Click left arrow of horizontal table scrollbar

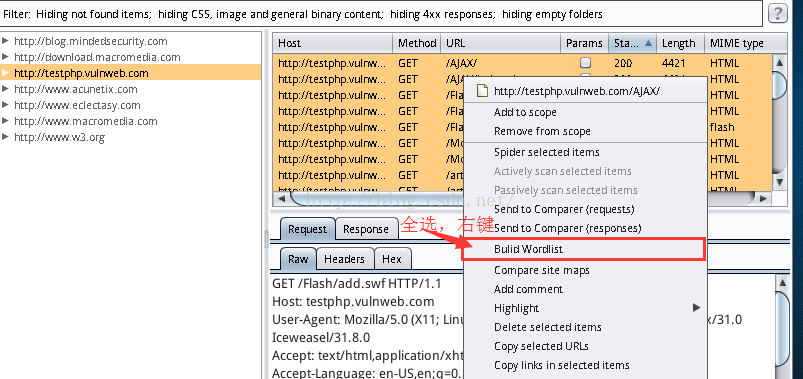coord(280,198)
